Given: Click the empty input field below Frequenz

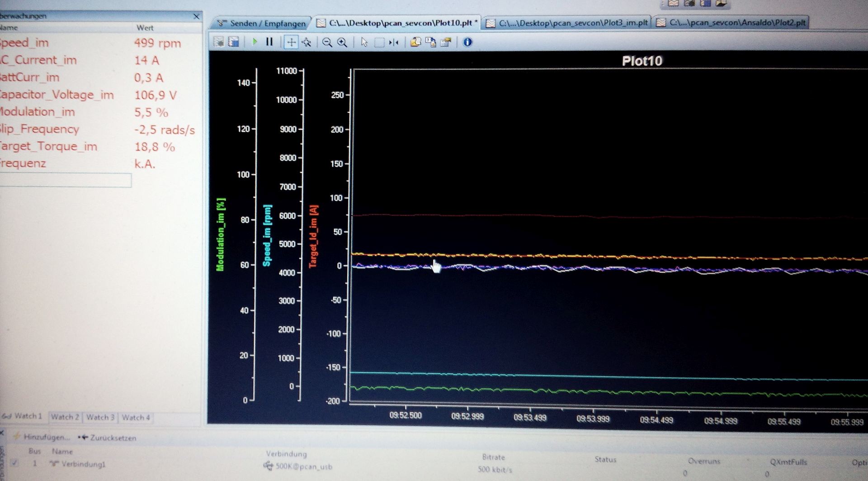Looking at the screenshot, I should (66, 181).
